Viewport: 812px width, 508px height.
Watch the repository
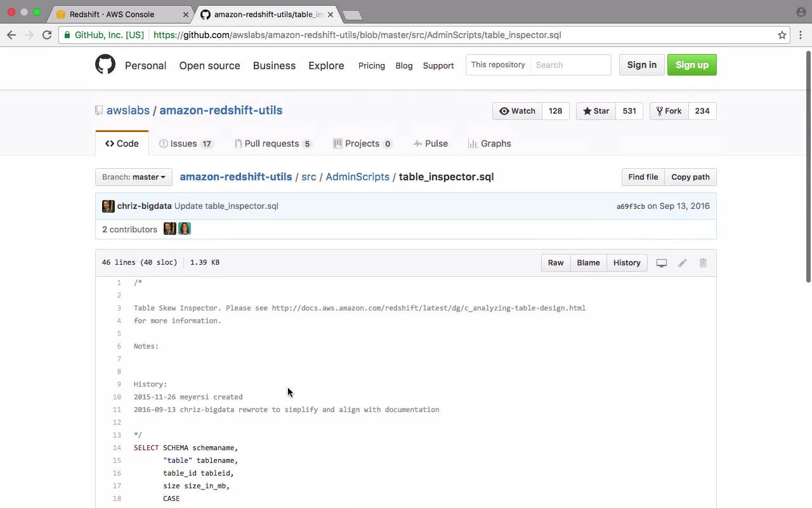[517, 111]
